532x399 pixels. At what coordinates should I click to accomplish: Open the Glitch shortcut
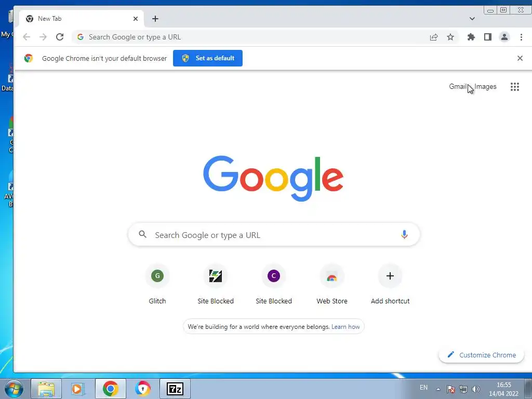coord(157,284)
